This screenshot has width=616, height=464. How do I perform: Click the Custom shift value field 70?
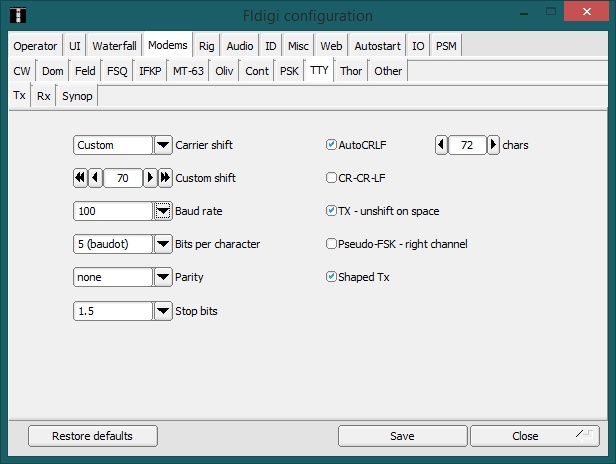point(123,178)
